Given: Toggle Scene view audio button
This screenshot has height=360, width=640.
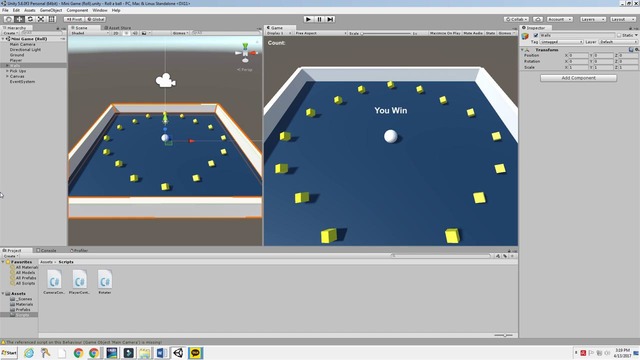Looking at the screenshot, I should point(135,33).
